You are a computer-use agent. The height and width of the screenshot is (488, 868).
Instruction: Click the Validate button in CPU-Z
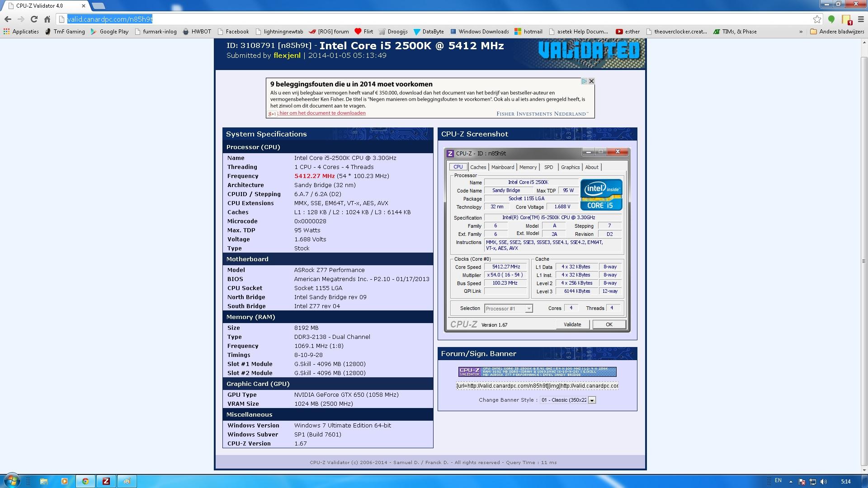pos(572,324)
